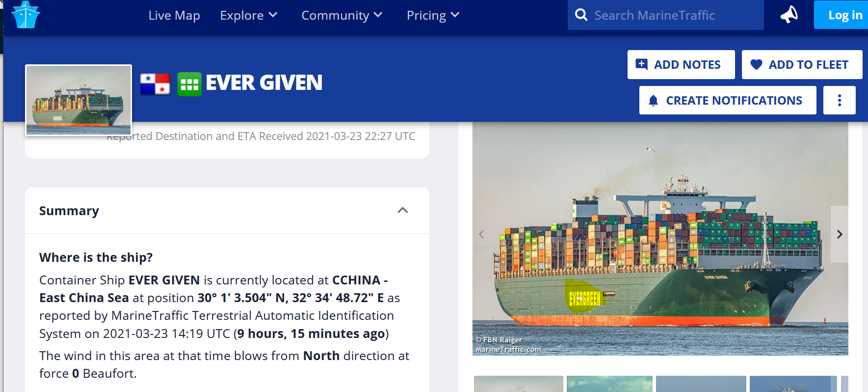Click the green container-ship type icon

pyautogui.click(x=189, y=84)
